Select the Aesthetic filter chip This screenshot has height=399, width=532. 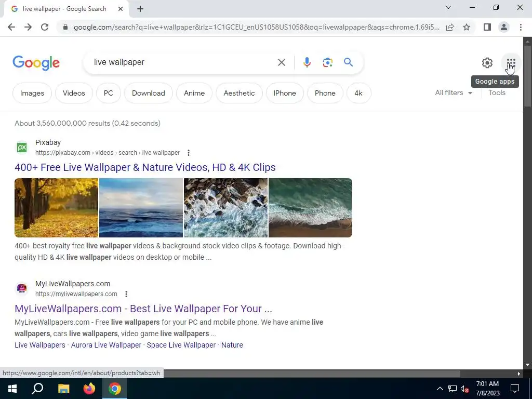pos(239,93)
